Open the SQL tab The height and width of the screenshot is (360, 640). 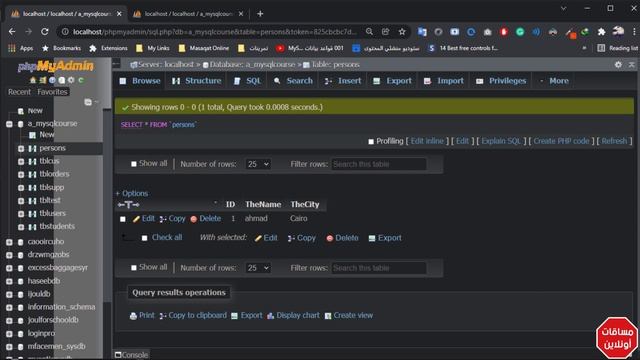(247, 81)
